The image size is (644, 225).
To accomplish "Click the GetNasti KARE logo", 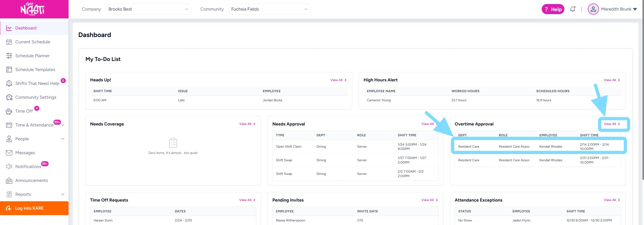I will 33,9.
